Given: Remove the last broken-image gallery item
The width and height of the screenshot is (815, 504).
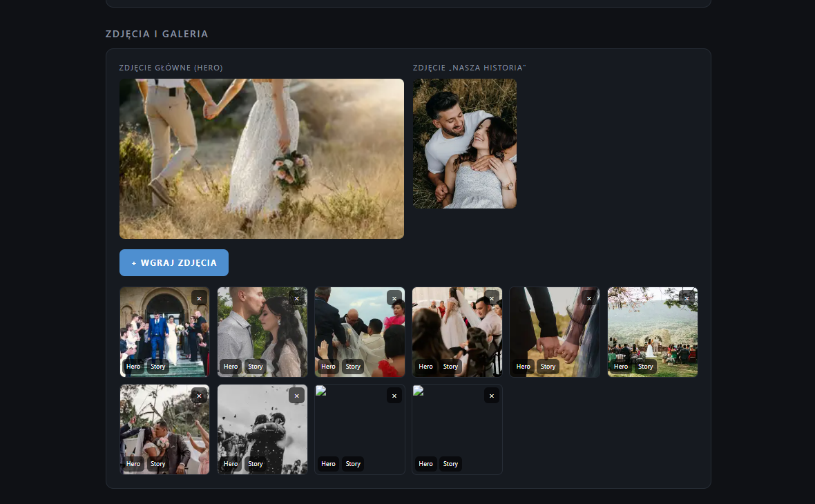Looking at the screenshot, I should [x=492, y=396].
